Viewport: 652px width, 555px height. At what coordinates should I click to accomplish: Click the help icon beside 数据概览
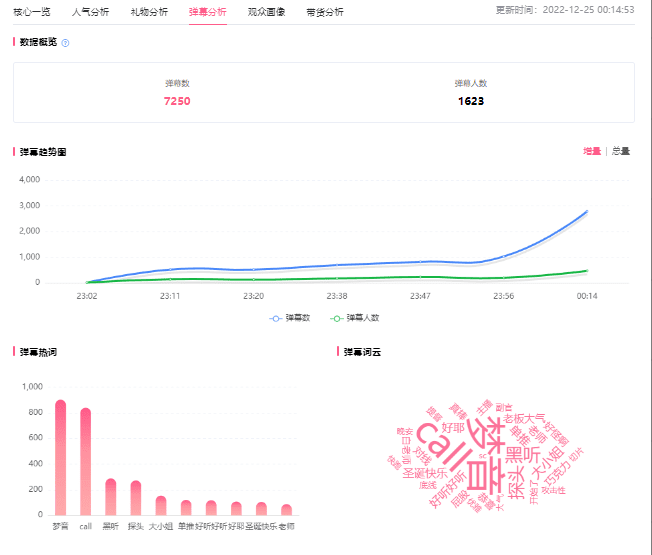click(65, 43)
